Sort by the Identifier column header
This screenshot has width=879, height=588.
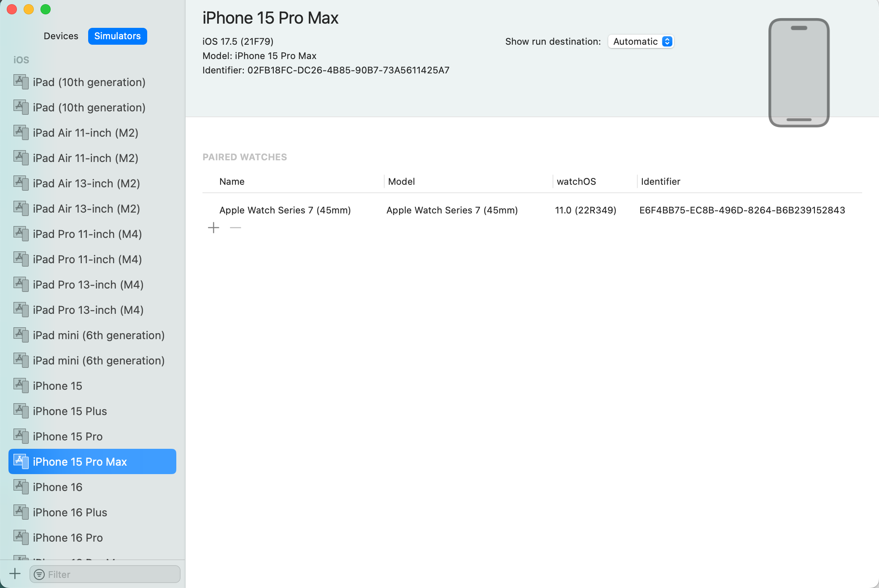(661, 181)
